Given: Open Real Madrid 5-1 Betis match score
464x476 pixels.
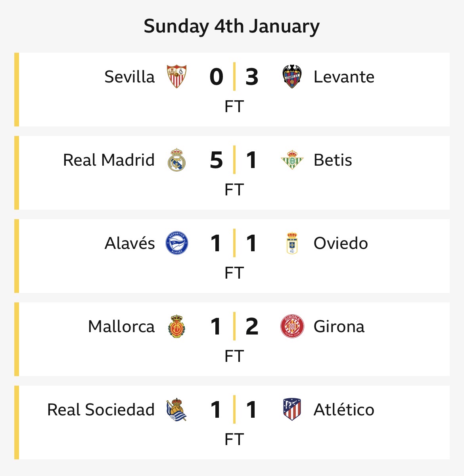Looking at the screenshot, I should (x=234, y=160).
